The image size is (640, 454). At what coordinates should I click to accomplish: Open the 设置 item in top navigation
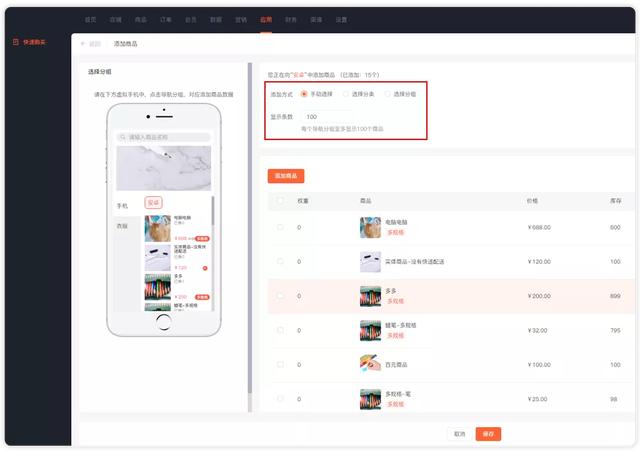point(341,20)
